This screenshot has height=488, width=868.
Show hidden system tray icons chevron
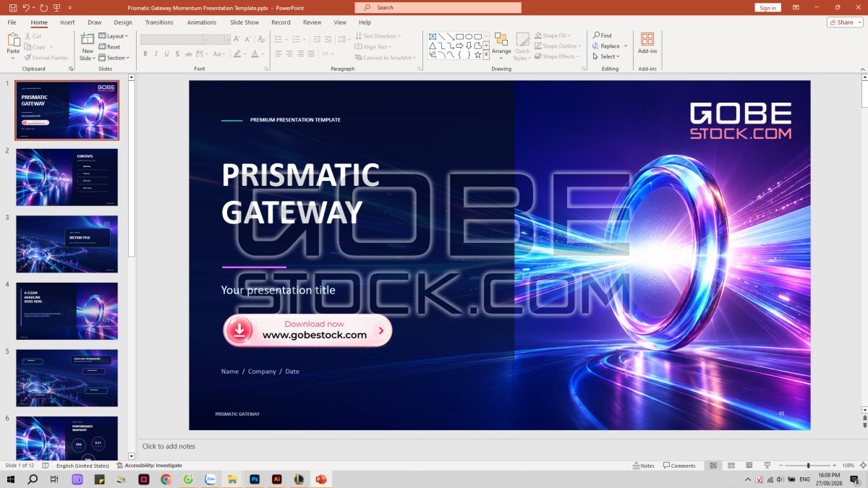pyautogui.click(x=749, y=479)
